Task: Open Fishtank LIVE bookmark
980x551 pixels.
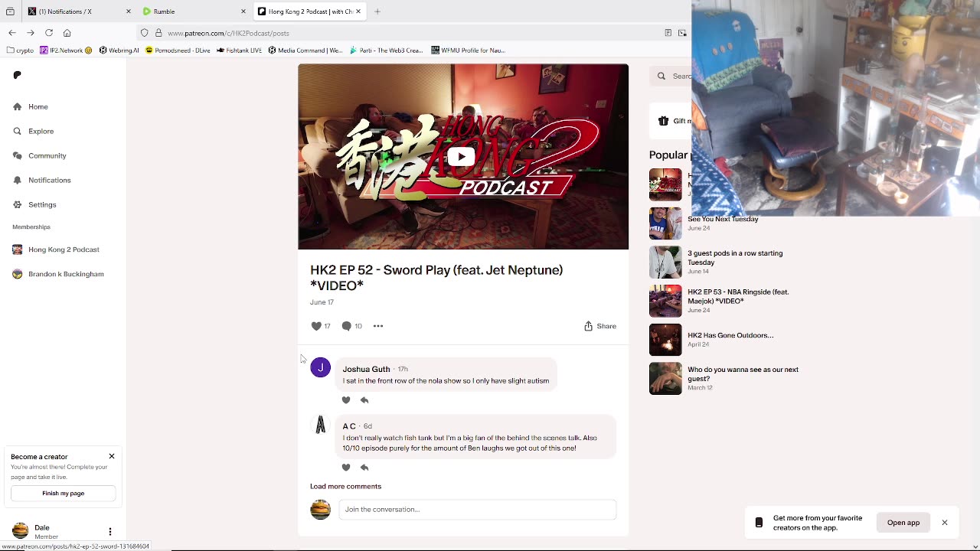Action: point(239,51)
